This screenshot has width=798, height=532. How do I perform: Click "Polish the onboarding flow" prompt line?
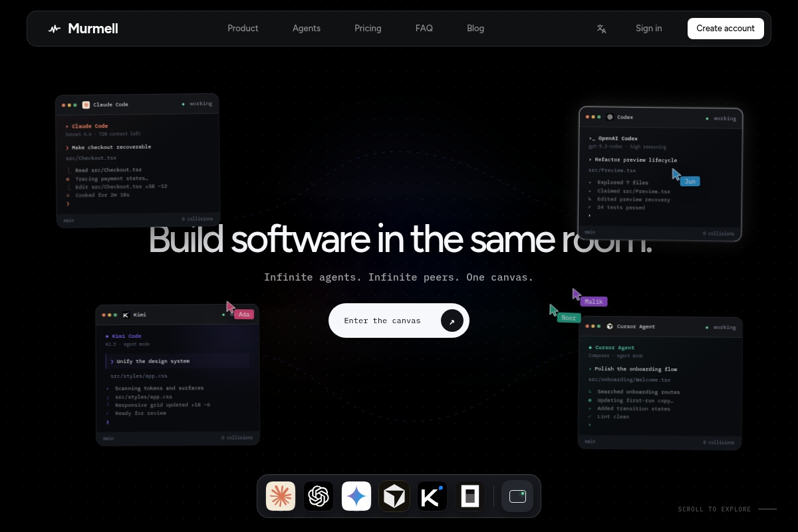point(632,369)
